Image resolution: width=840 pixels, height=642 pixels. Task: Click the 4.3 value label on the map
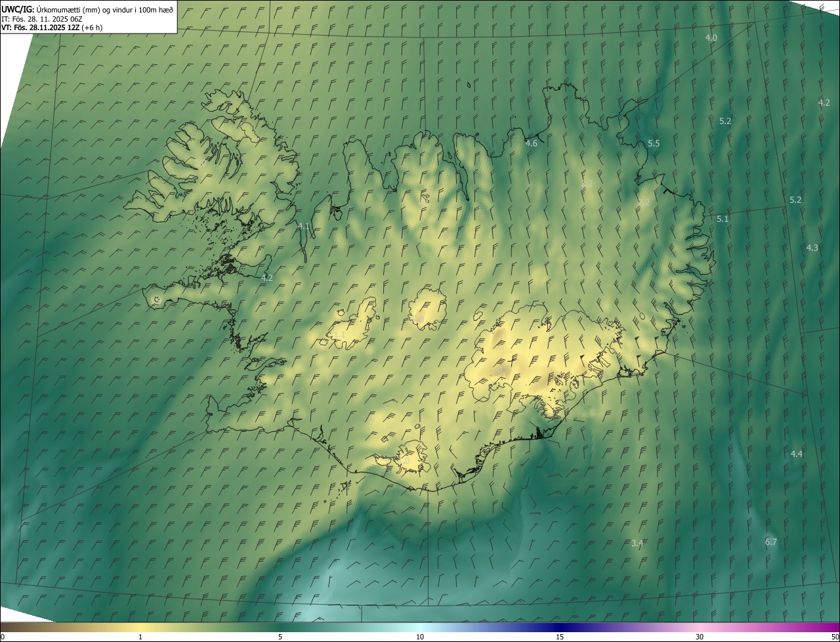coord(812,247)
